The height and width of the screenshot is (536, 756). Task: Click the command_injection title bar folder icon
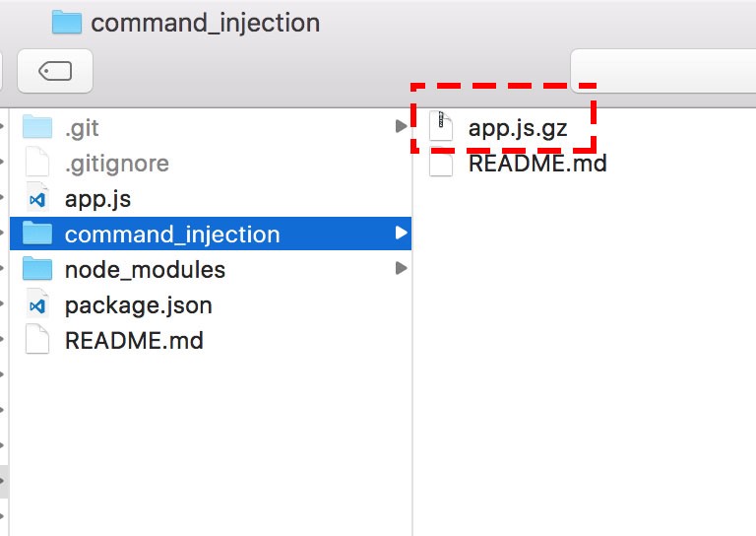tap(66, 22)
